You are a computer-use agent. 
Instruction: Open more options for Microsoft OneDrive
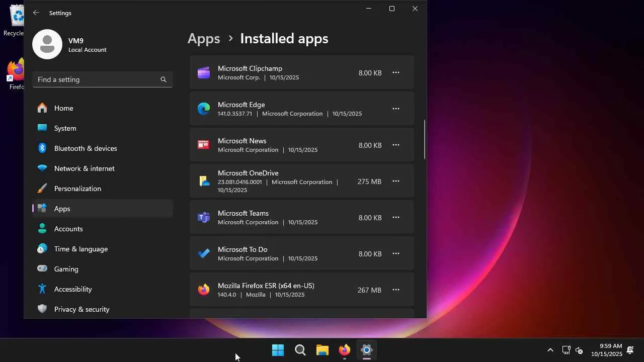tap(396, 182)
